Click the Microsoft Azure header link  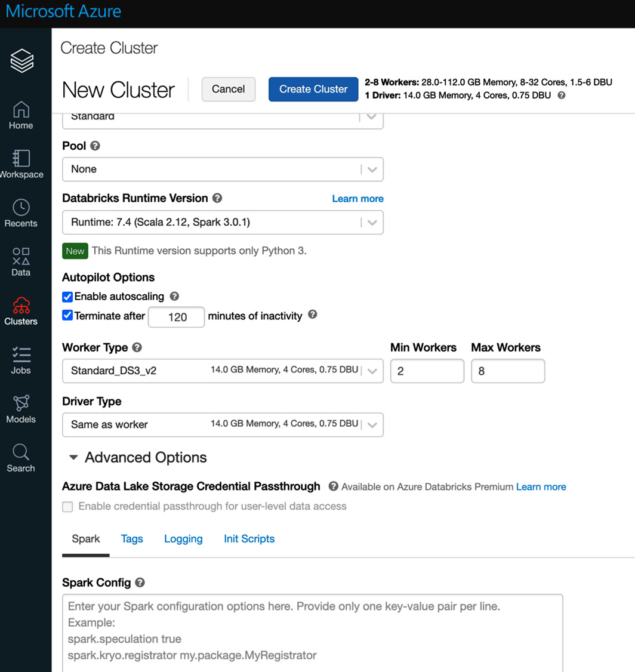point(63,11)
